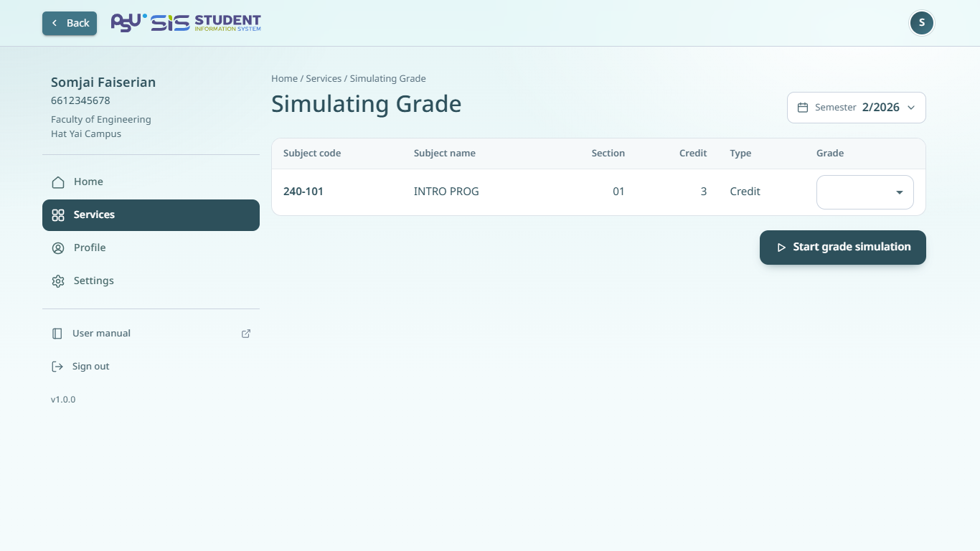The width and height of the screenshot is (980, 551).
Task: Click the Home breadcrumb link
Action: (x=284, y=79)
